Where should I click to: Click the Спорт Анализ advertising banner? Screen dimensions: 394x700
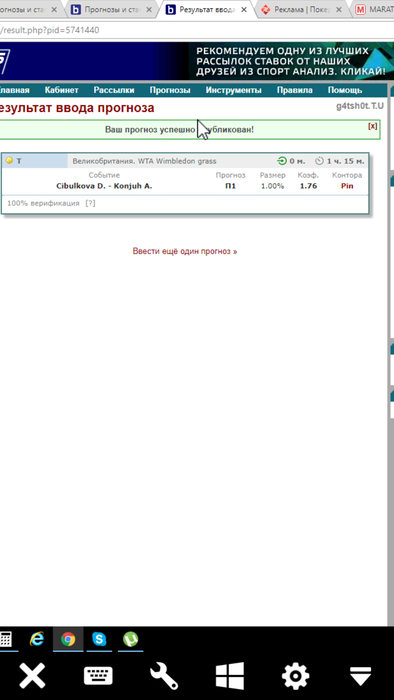pos(291,61)
